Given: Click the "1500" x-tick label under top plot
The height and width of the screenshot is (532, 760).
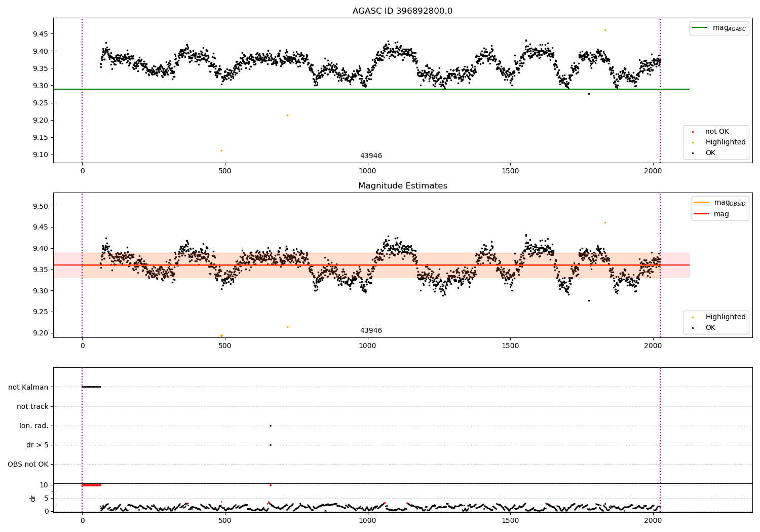Looking at the screenshot, I should click(510, 171).
